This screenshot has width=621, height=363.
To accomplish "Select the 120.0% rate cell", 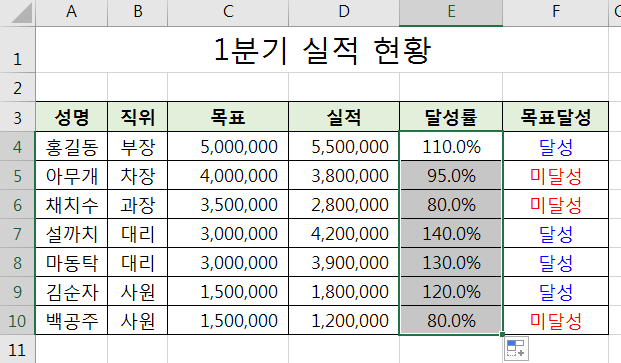I will coord(451,291).
